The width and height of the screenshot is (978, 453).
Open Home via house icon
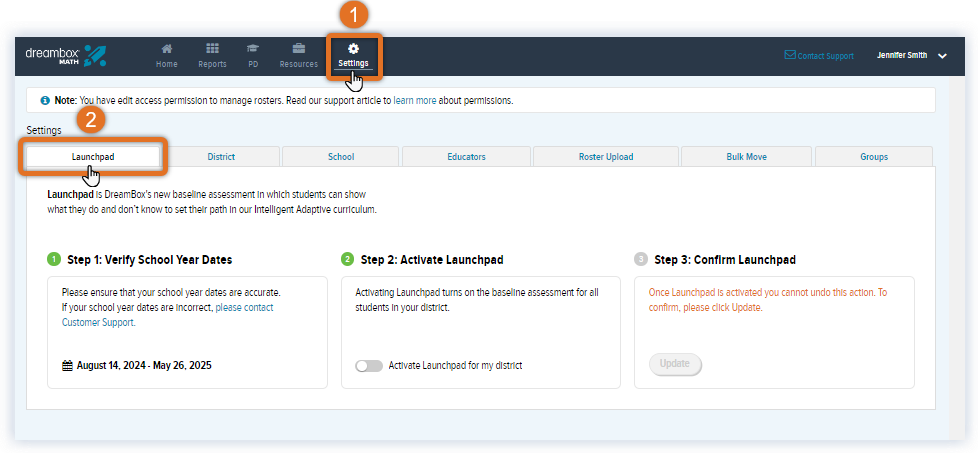click(167, 49)
